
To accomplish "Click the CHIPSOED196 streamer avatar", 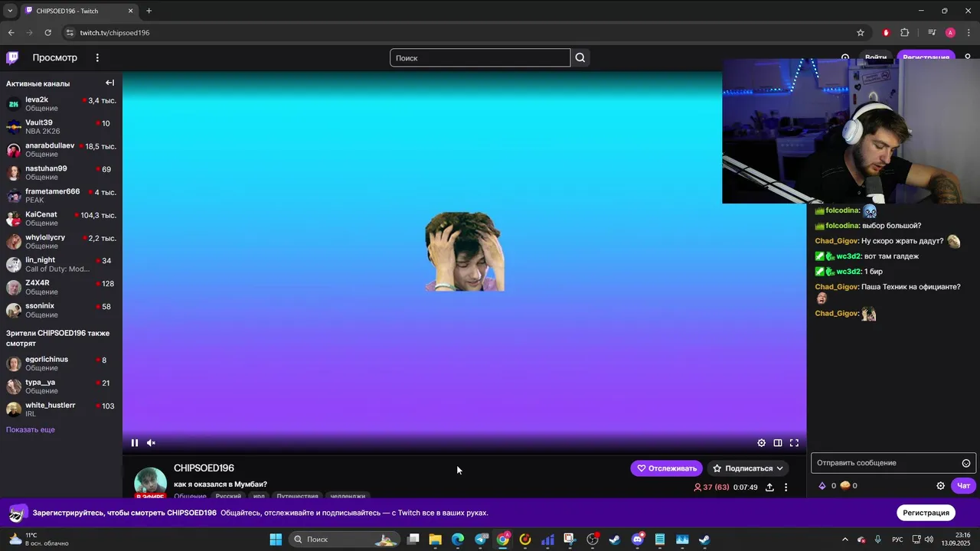I will click(150, 483).
